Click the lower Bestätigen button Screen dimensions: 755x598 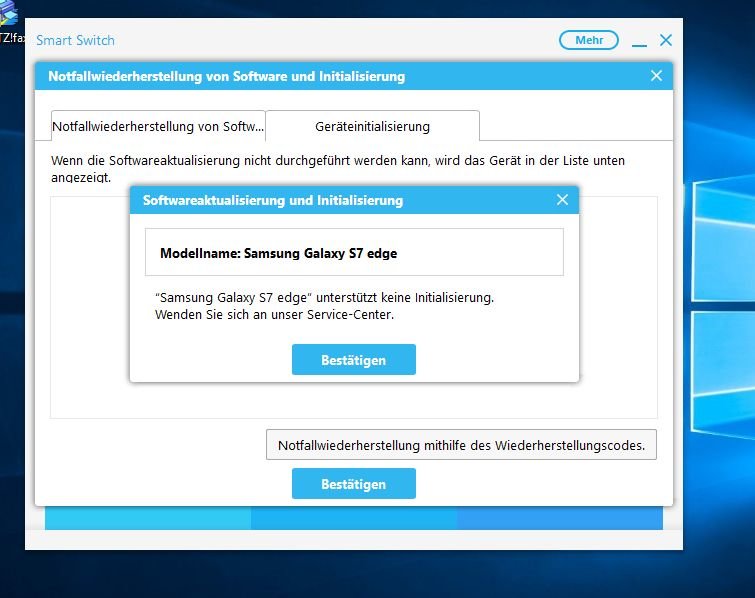[x=353, y=483]
